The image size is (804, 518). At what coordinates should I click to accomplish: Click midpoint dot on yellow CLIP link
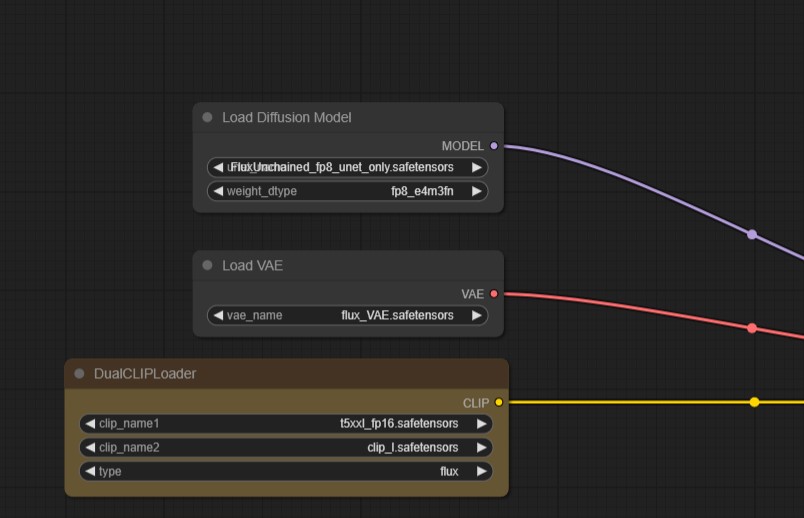754,402
